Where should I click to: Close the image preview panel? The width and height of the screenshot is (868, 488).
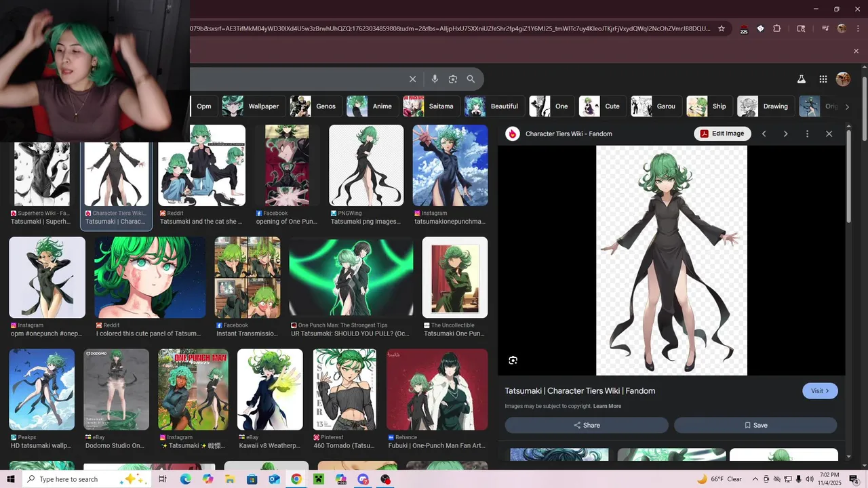829,134
